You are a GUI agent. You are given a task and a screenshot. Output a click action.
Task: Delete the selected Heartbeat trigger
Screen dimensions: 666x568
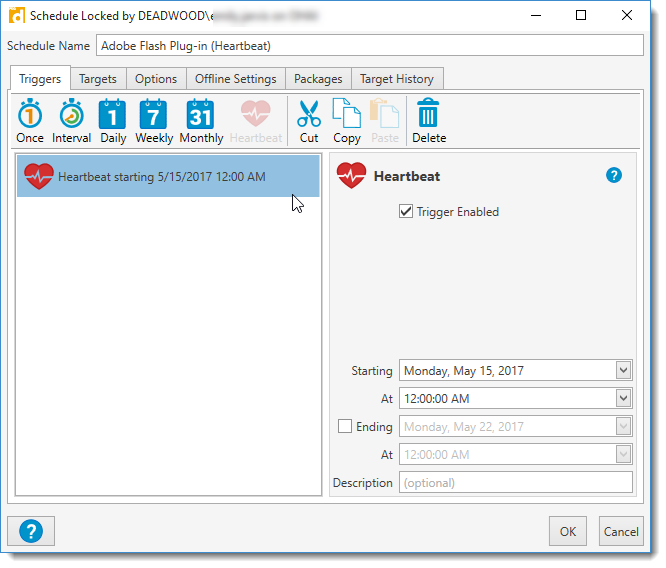click(x=428, y=121)
